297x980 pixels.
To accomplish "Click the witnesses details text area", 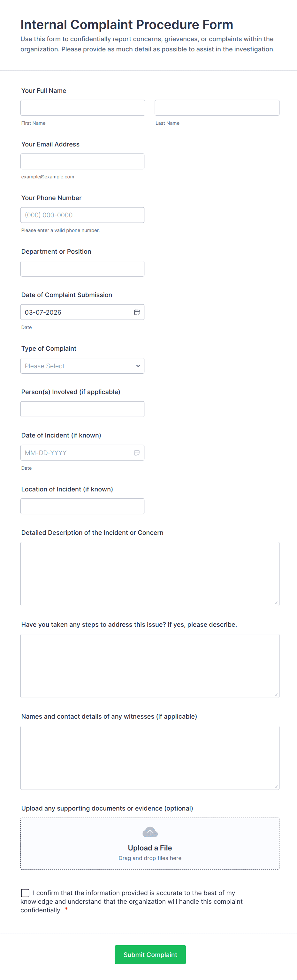I will pyautogui.click(x=150, y=758).
